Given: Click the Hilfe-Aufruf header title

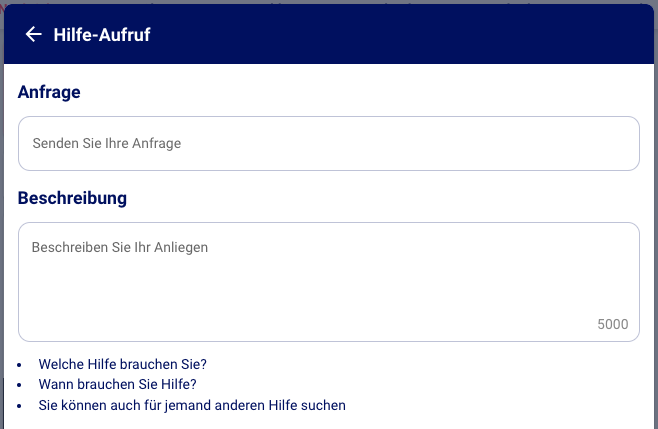Looking at the screenshot, I should 101,35.
